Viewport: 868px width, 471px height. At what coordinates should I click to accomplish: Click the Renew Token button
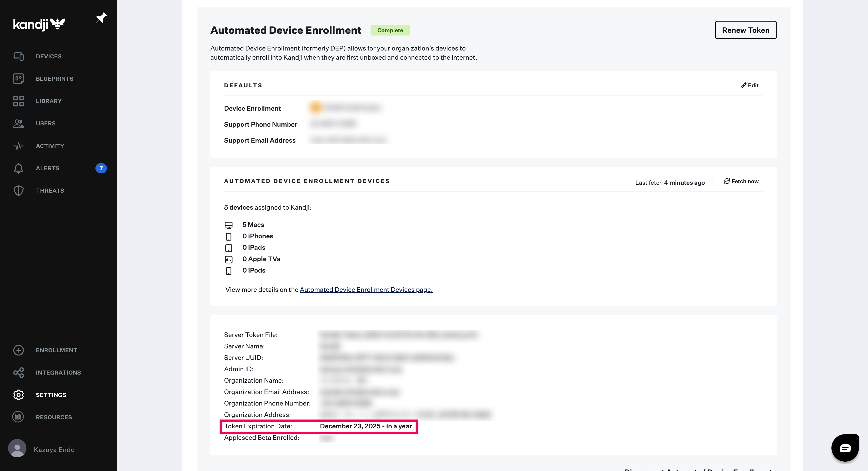746,30
